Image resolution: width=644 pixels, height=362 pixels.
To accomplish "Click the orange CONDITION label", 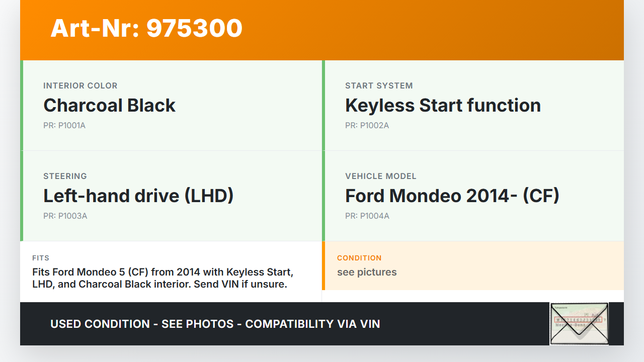I will point(359,258).
